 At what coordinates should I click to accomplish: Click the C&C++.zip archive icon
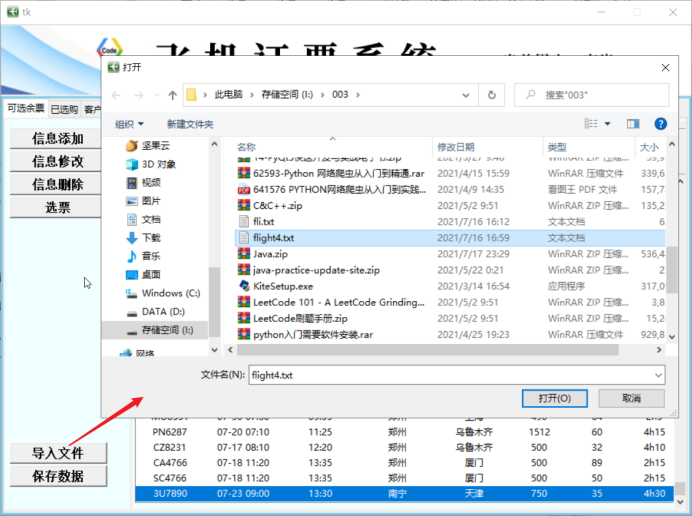tap(244, 206)
